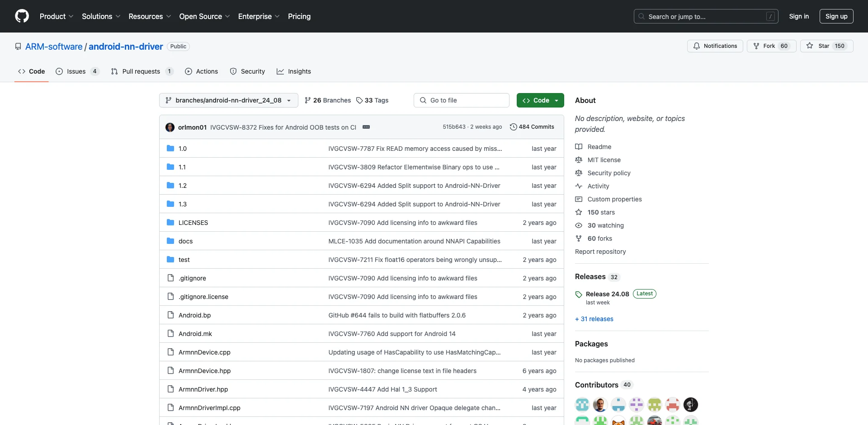The width and height of the screenshot is (868, 425).
Task: Switch to the Insights tab
Action: pyautogui.click(x=294, y=71)
